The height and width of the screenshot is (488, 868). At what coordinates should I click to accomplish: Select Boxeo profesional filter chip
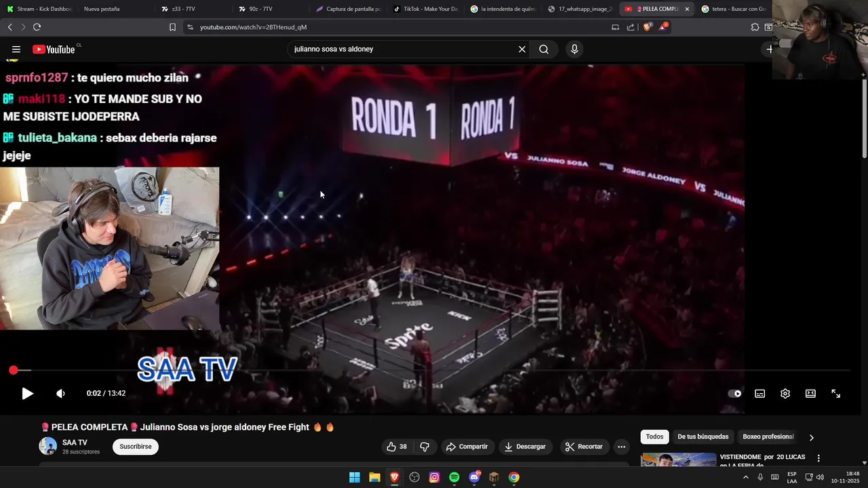point(768,436)
